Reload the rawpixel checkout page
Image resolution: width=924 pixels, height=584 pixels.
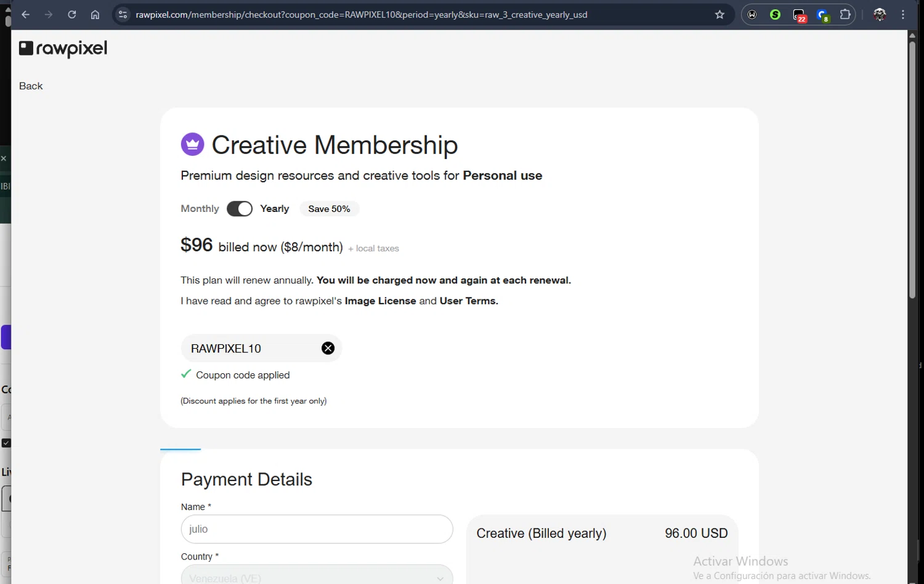(x=72, y=14)
